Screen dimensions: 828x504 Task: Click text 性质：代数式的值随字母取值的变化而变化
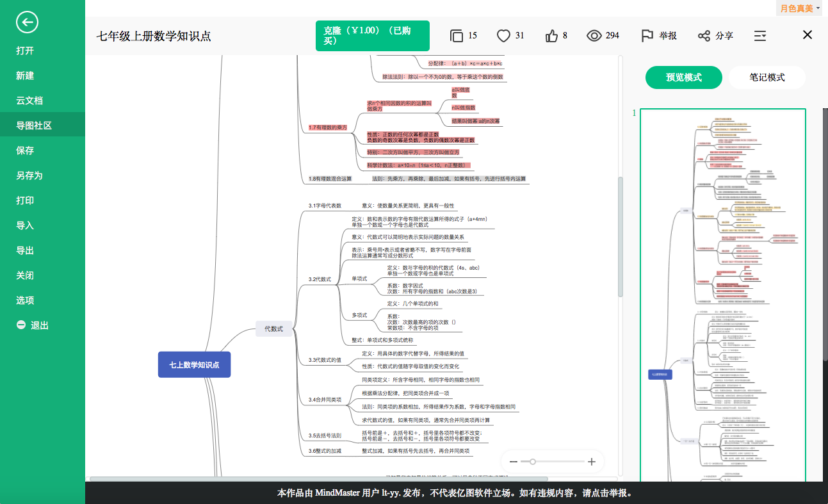410,366
